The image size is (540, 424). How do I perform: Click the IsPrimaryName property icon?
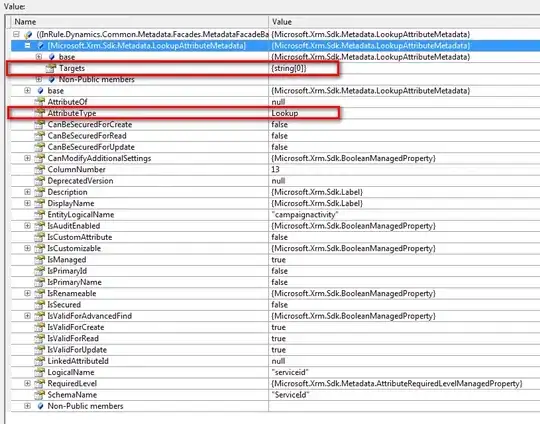40,282
